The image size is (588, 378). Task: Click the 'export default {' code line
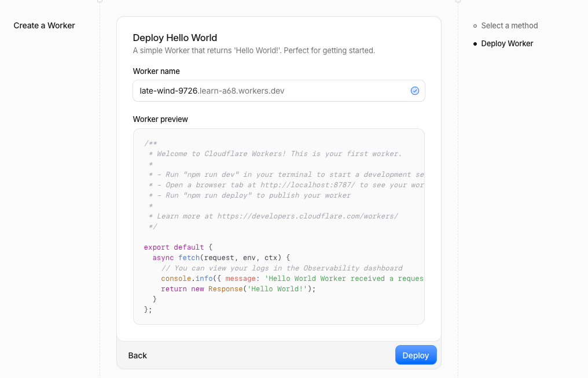178,247
